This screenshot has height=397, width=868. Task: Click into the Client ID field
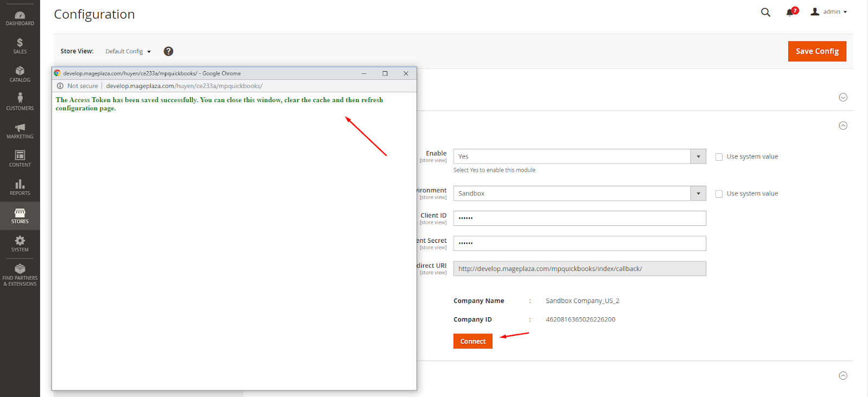[x=579, y=218]
